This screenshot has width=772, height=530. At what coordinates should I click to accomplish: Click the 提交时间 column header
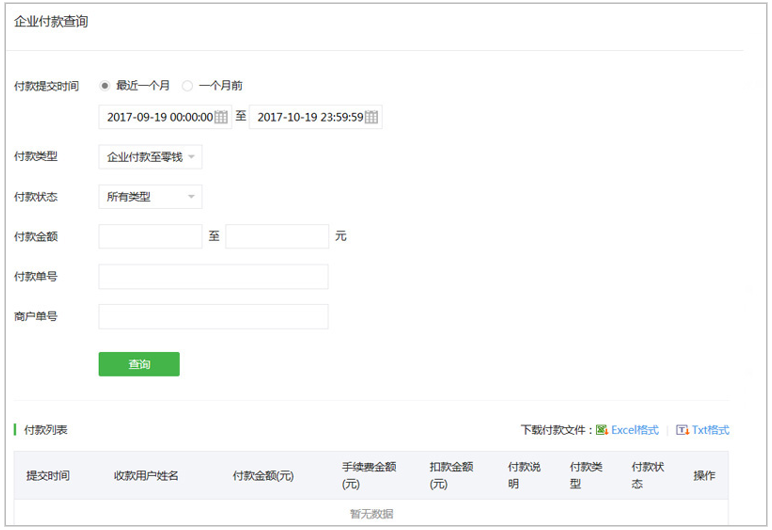click(48, 476)
